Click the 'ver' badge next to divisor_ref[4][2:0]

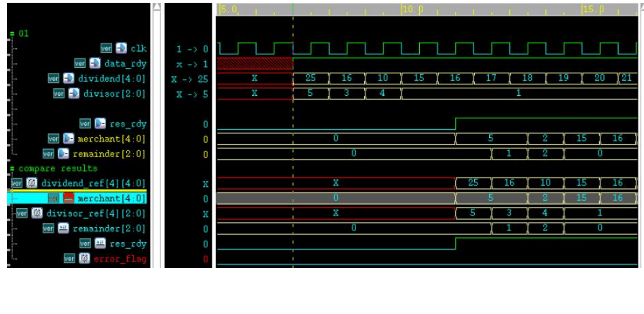[23, 213]
